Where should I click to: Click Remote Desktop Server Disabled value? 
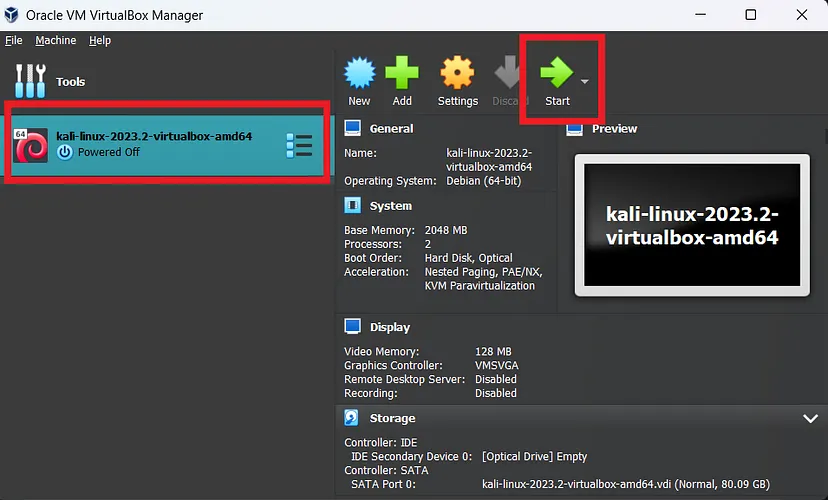496,379
